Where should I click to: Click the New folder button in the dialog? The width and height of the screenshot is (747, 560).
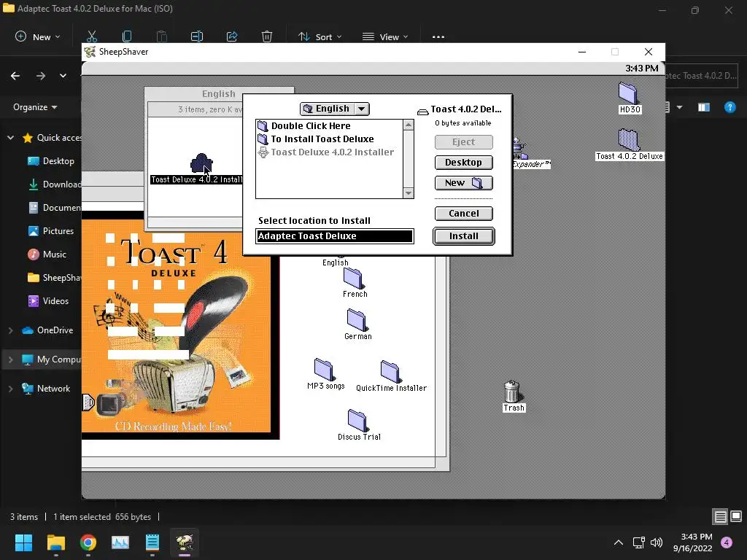click(x=463, y=183)
